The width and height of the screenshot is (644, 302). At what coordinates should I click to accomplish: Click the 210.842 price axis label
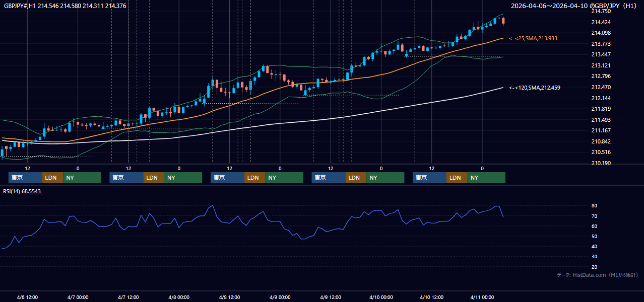point(601,141)
